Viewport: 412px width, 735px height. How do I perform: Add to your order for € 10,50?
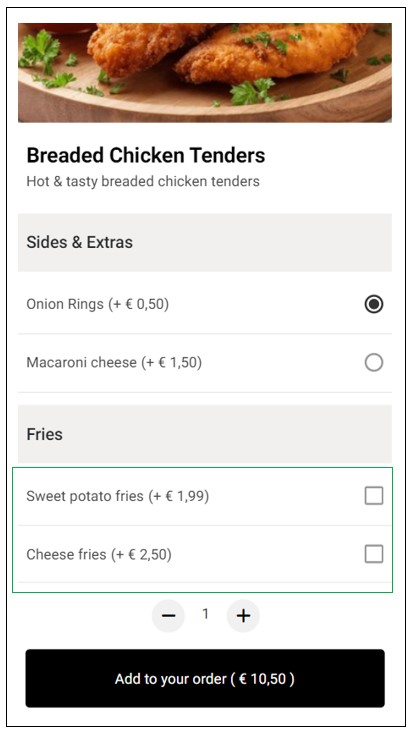tap(205, 678)
